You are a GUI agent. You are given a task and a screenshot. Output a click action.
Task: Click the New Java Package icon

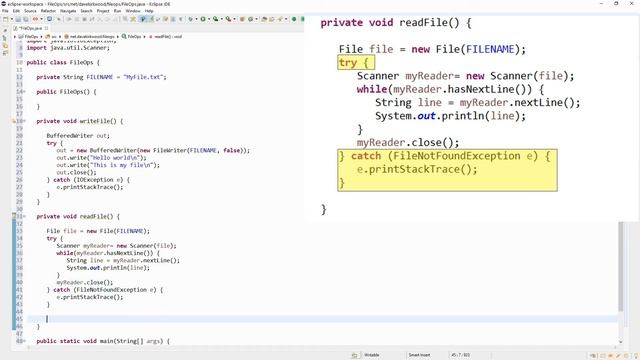click(242, 19)
